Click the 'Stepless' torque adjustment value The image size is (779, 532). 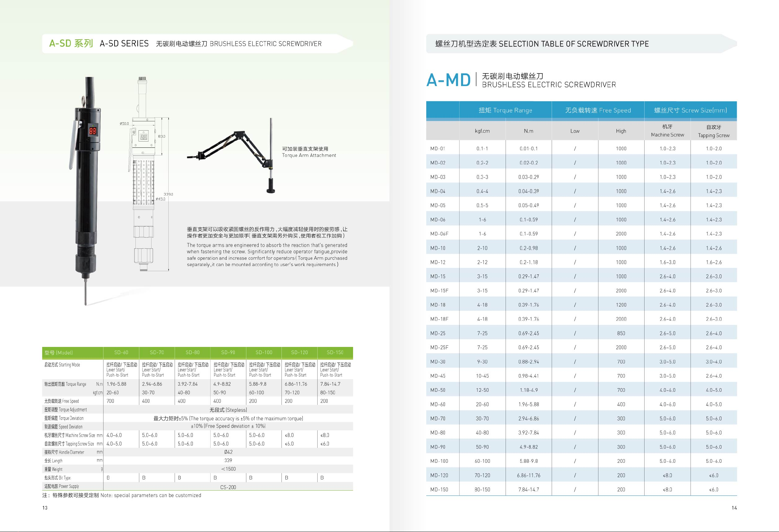pos(228,410)
